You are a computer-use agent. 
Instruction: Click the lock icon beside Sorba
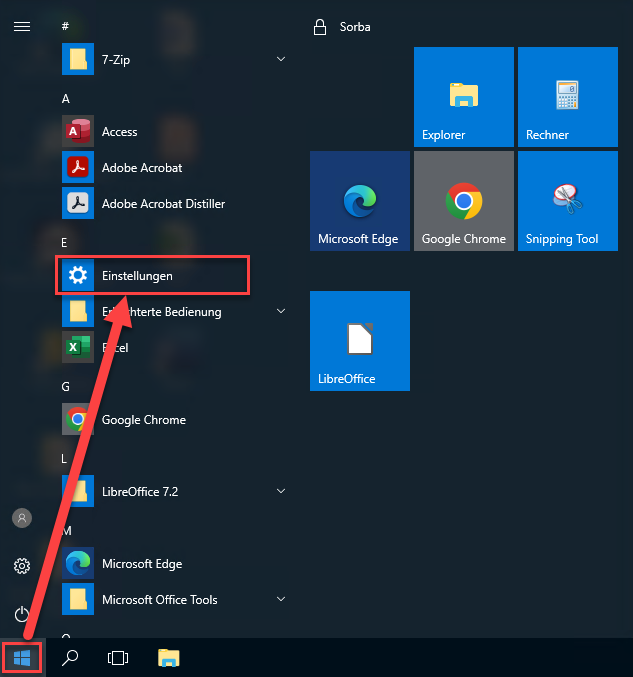pyautogui.click(x=320, y=27)
